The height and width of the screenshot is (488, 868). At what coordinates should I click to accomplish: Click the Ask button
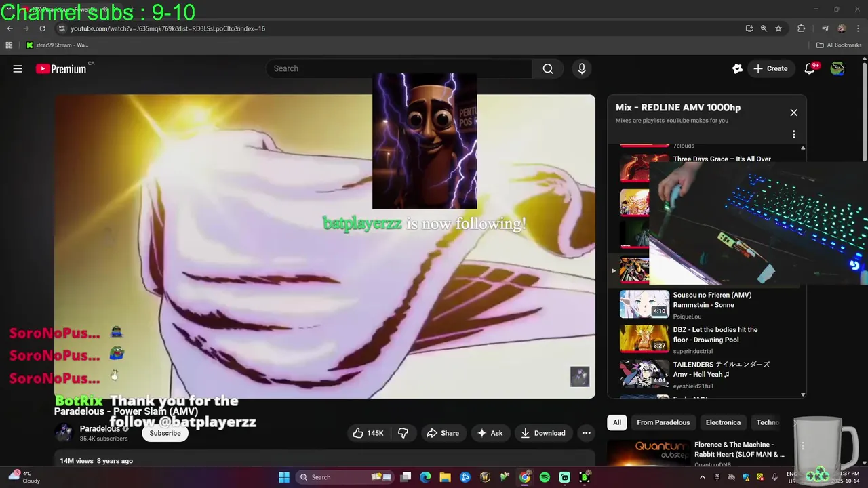point(490,433)
